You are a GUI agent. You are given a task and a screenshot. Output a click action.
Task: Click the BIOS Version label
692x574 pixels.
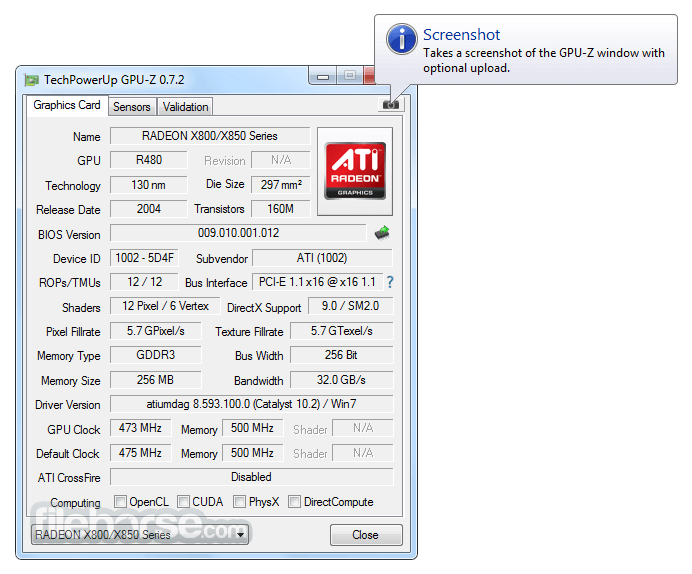(69, 235)
